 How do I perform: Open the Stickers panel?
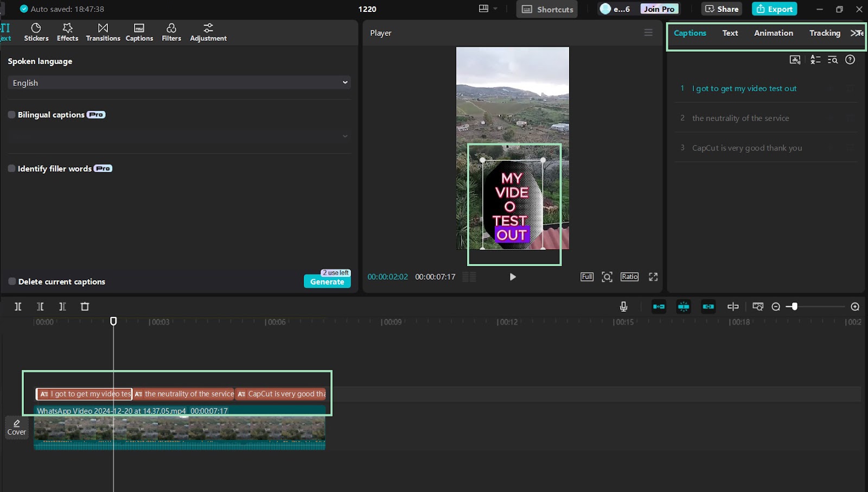tap(36, 32)
